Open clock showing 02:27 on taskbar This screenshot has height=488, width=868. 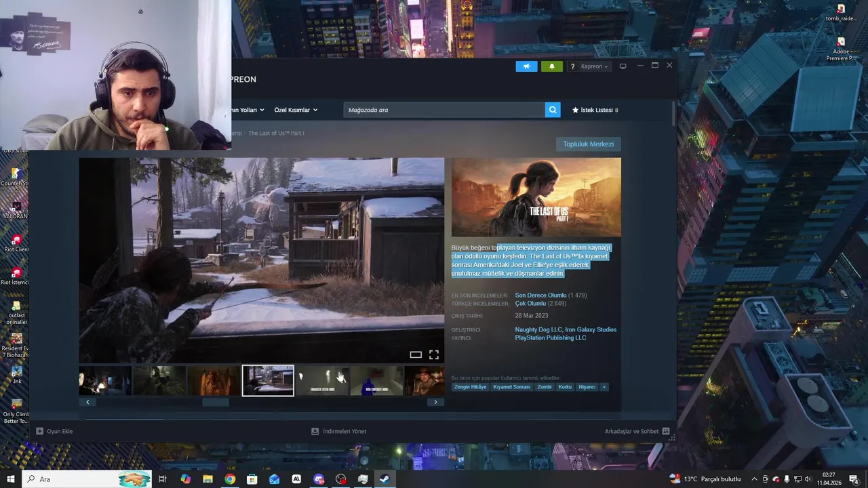click(x=831, y=479)
